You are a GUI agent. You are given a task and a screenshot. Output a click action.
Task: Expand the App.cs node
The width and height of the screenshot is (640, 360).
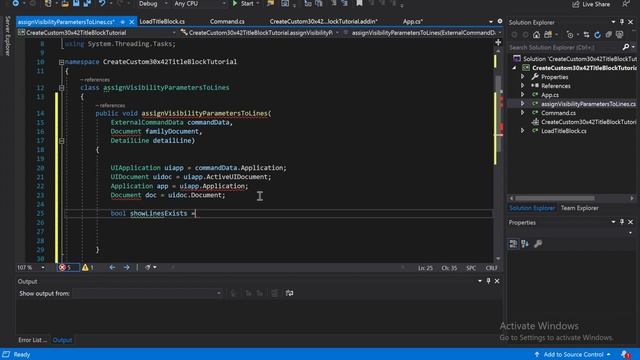(522, 95)
